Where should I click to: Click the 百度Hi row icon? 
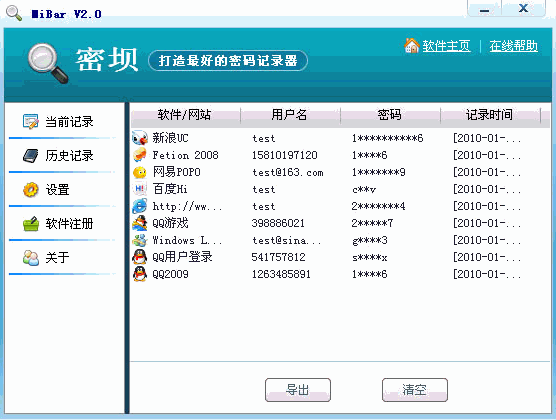pos(140,189)
